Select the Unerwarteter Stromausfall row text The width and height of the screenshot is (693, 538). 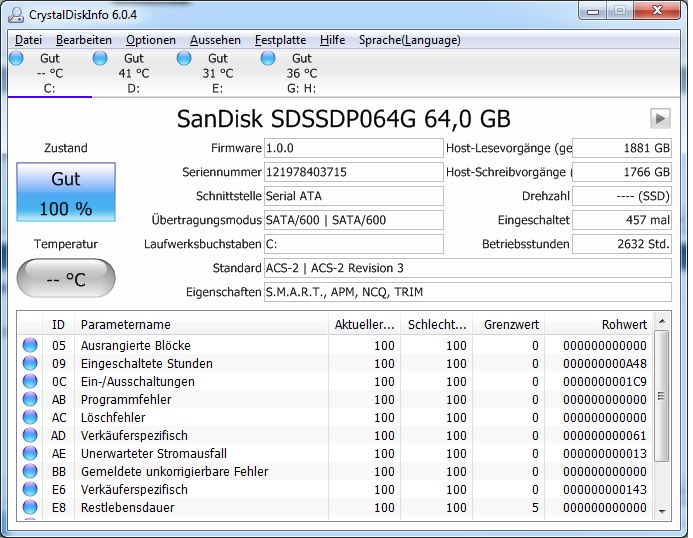pyautogui.click(x=153, y=453)
